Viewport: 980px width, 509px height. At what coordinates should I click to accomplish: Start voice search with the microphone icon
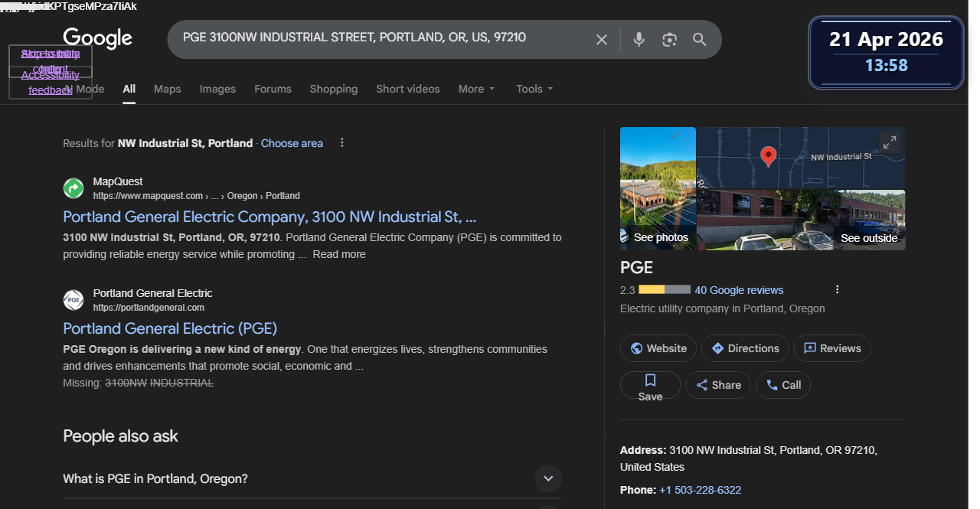coord(639,40)
